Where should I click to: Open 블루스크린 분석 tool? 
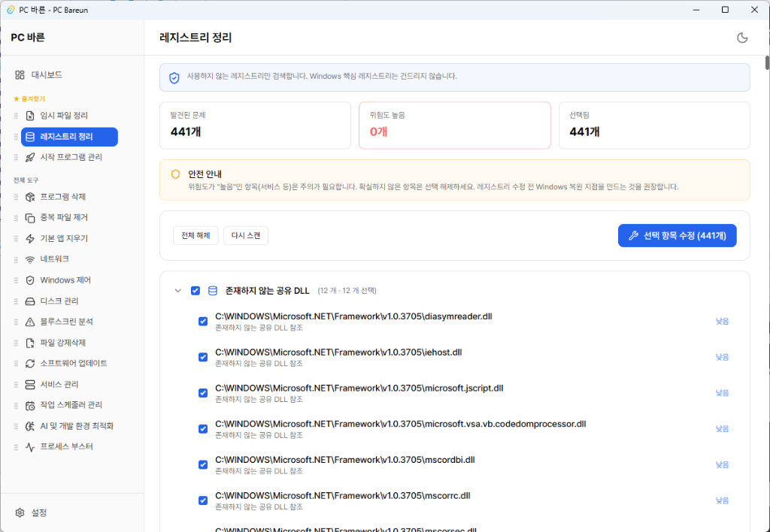[69, 322]
